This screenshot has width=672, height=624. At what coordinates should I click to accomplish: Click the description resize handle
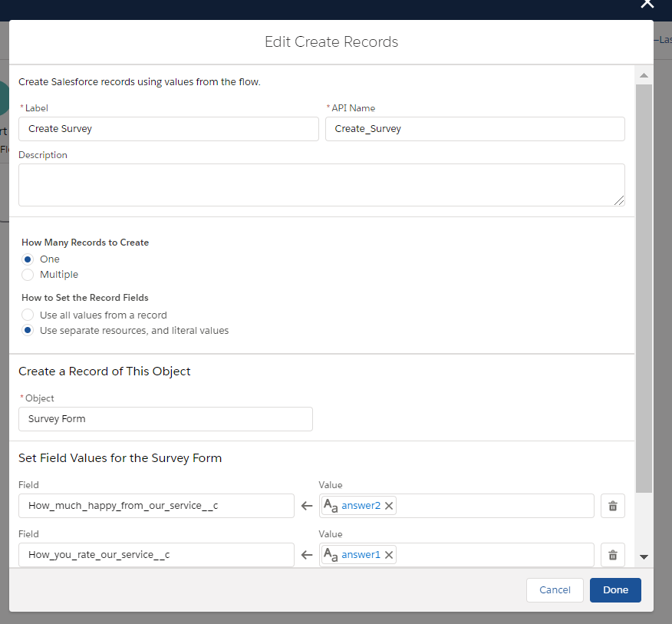click(x=619, y=200)
